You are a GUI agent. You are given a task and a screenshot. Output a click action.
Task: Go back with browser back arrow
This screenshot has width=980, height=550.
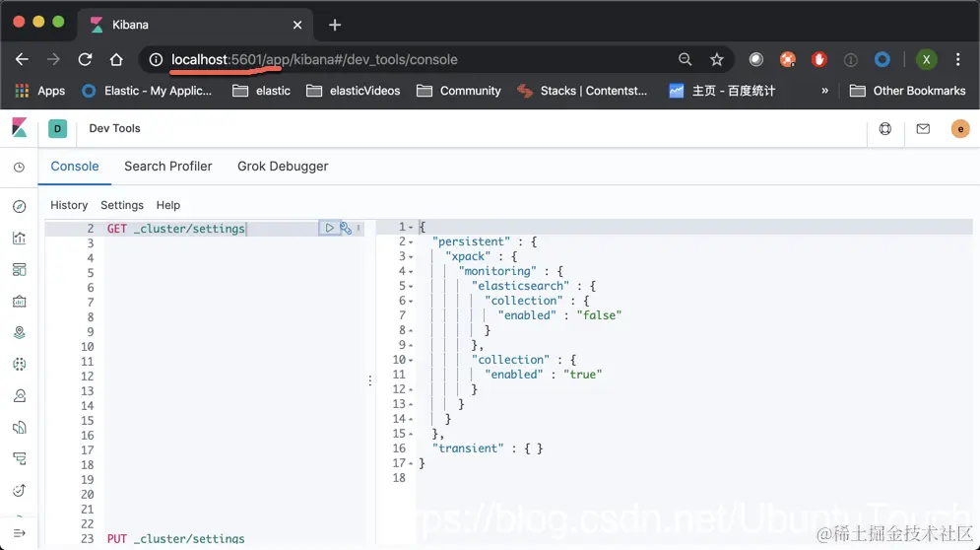click(22, 59)
